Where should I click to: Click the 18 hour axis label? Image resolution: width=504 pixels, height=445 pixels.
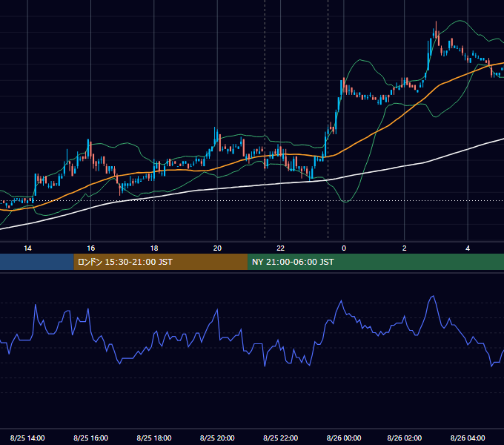pos(154,248)
